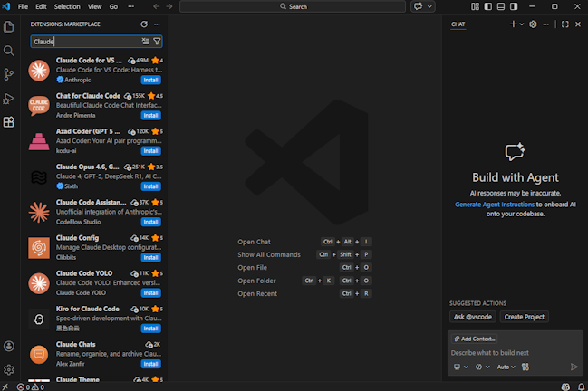This screenshot has height=391, width=588.
Task: Close the Chat panel
Action: coord(578,24)
